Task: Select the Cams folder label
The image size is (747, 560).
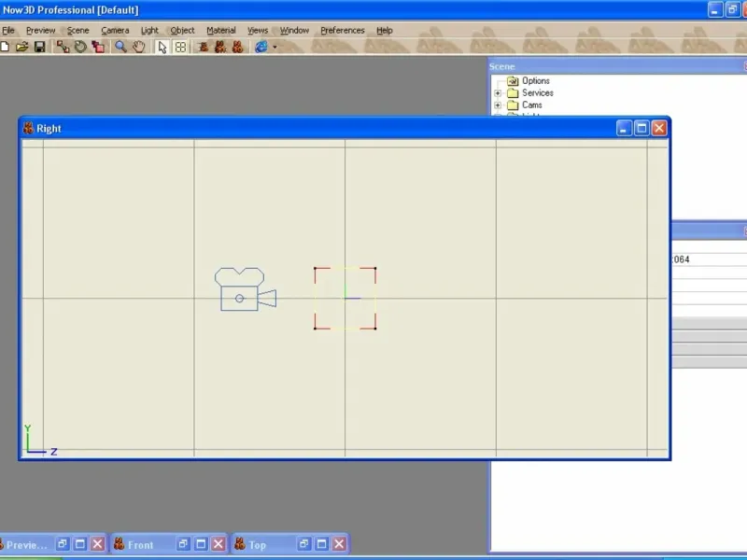Action: 531,105
